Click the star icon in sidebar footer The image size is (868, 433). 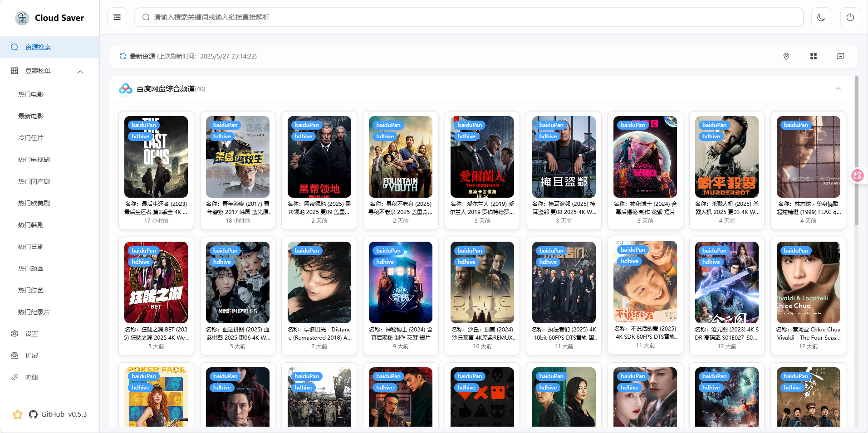(x=18, y=414)
